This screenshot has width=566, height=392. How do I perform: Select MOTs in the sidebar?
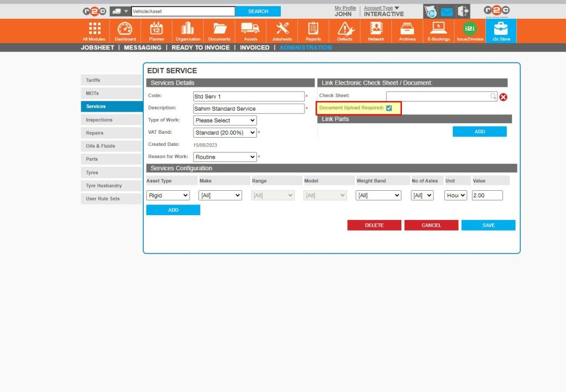tap(112, 93)
